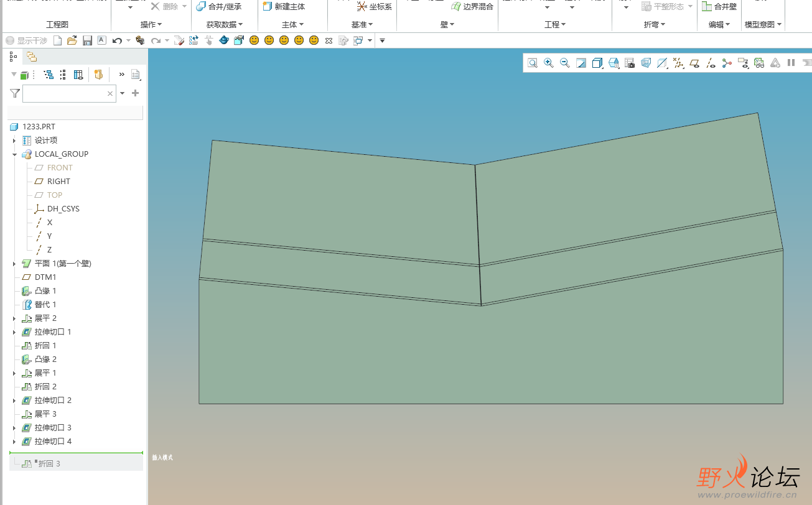
Task: Click the Open folder icon
Action: [x=72, y=40]
